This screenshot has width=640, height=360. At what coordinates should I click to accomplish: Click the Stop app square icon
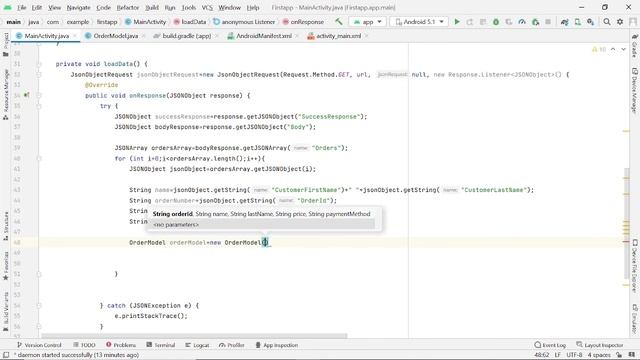point(548,22)
